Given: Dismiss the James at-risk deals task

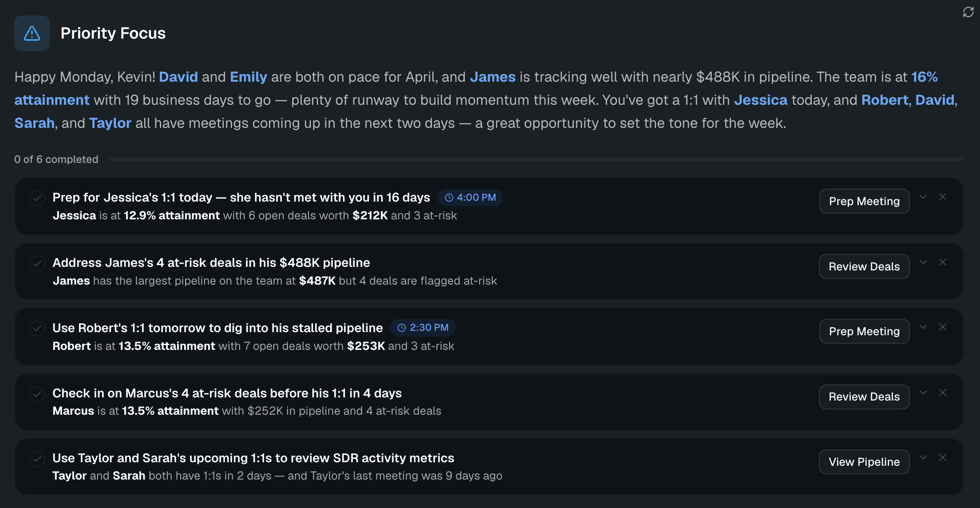Looking at the screenshot, I should [x=943, y=262].
